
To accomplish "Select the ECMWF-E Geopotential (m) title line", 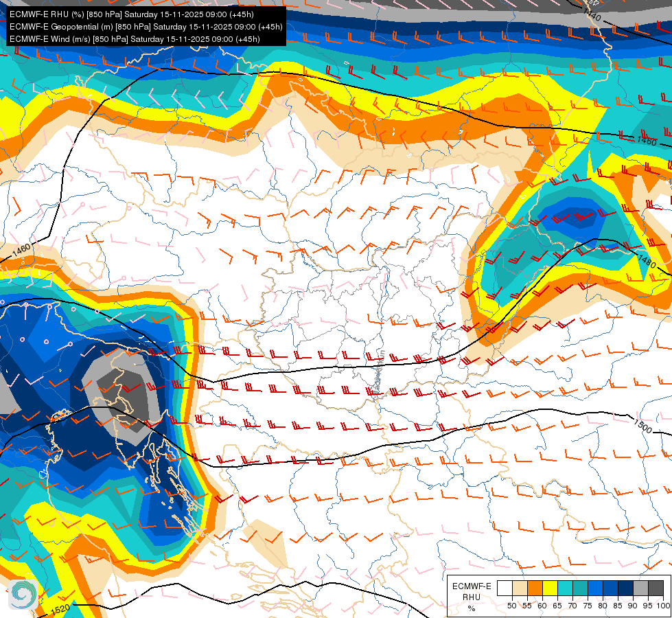I will [x=146, y=27].
